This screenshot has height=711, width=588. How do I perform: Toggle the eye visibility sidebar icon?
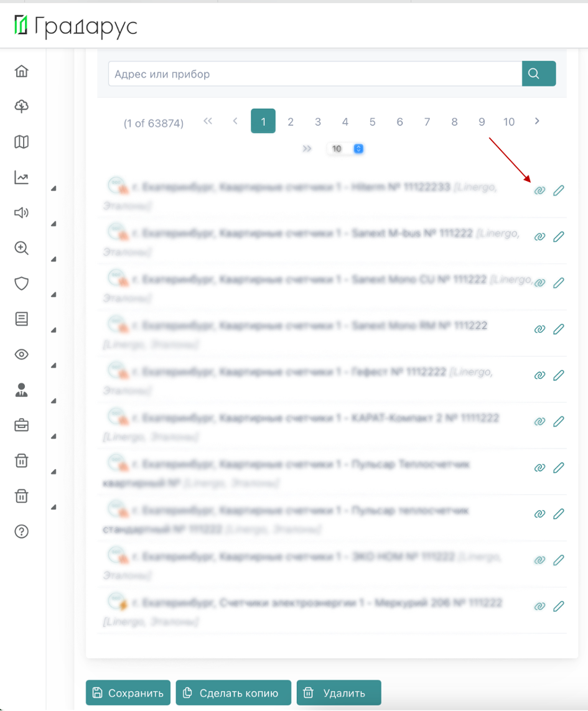click(x=22, y=355)
